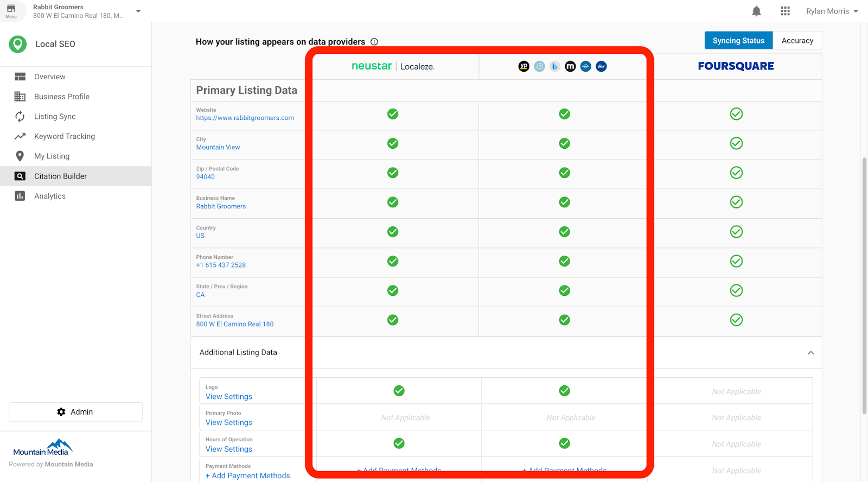The image size is (868, 482).
Task: Click middle provider checkmark for Hours of Operation
Action: coord(564,443)
